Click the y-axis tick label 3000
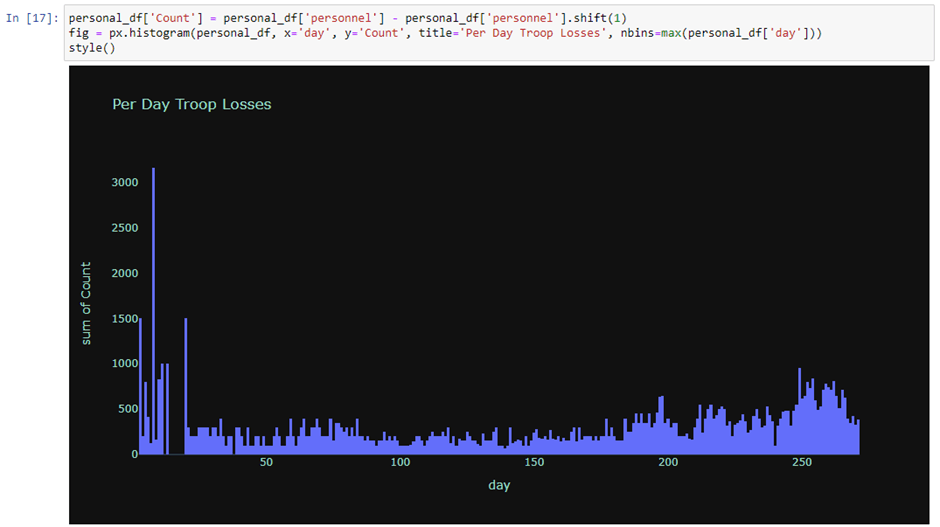The width and height of the screenshot is (940, 527). pos(125,182)
